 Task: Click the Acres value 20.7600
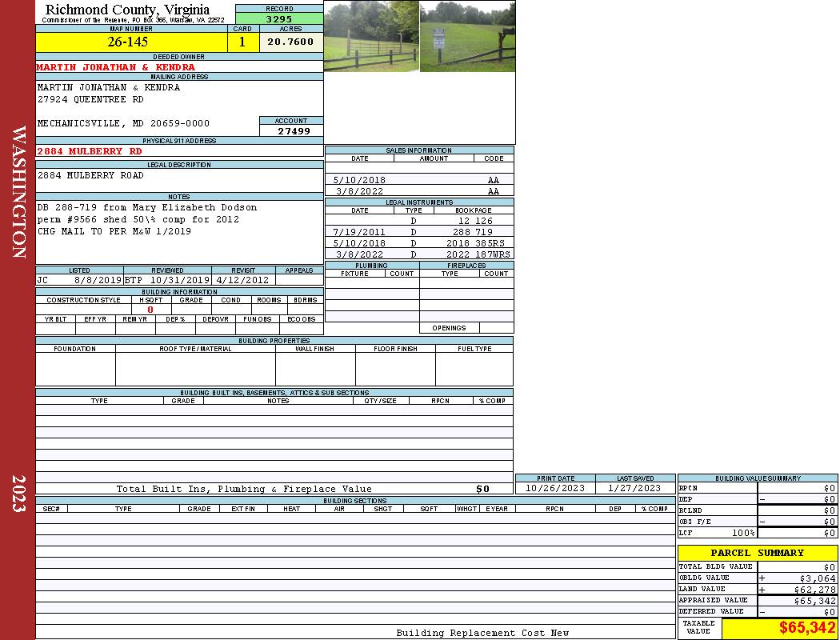pyautogui.click(x=290, y=42)
